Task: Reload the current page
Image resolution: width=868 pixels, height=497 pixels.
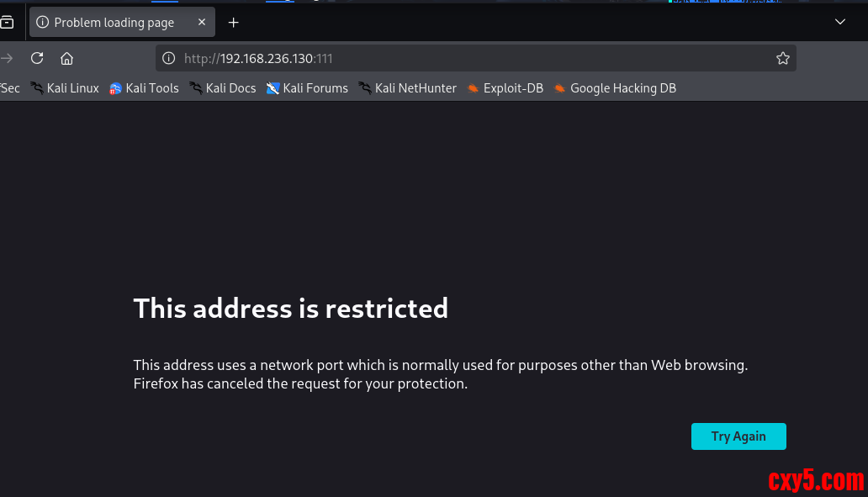Action: pyautogui.click(x=37, y=58)
